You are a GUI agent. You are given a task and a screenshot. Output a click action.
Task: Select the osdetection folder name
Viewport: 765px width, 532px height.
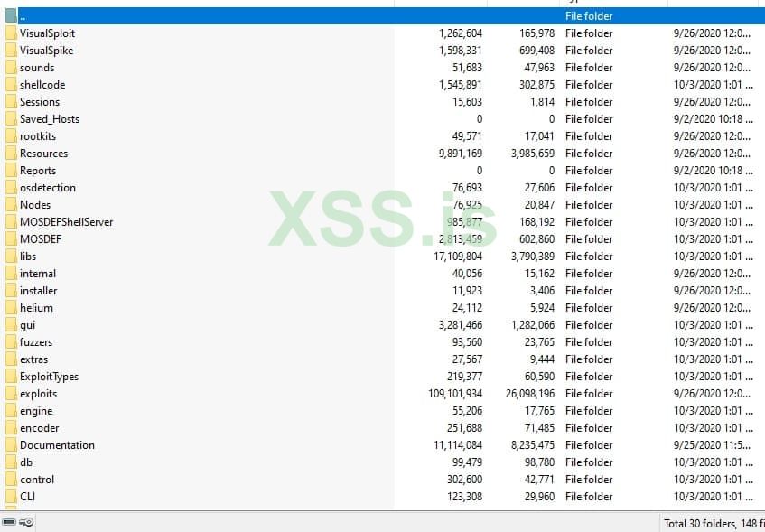48,188
